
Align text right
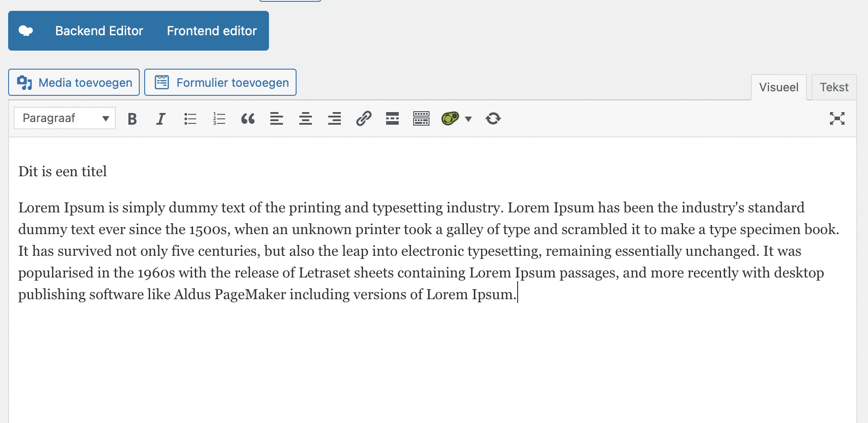335,119
